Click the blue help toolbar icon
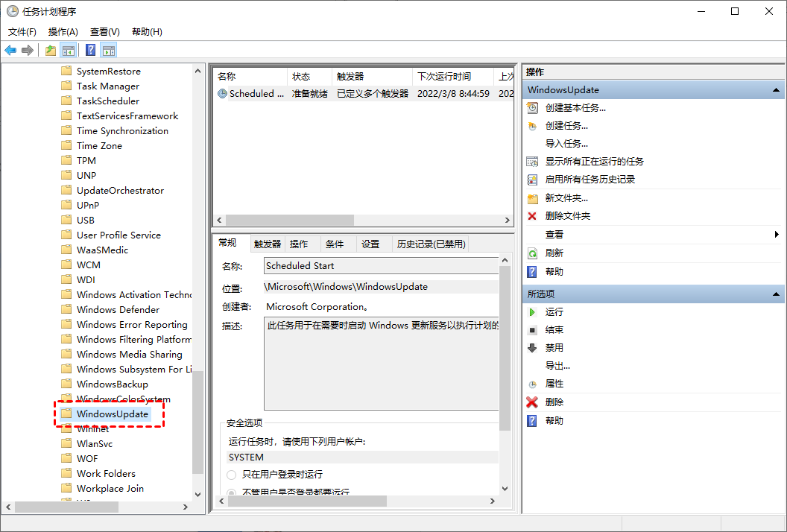Screen dimensions: 787x532 coord(90,50)
